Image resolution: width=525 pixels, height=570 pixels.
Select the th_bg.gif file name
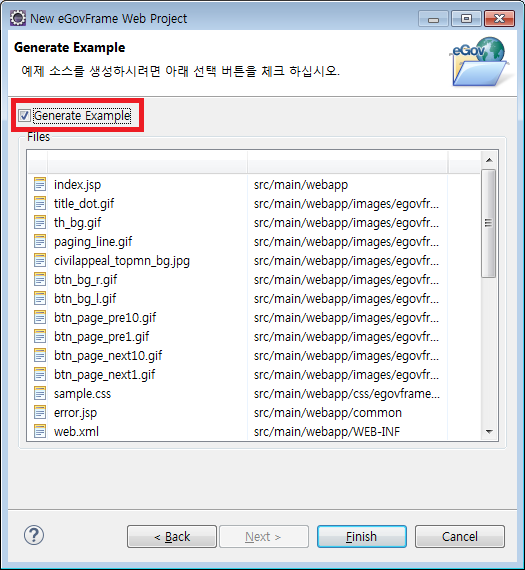click(77, 222)
